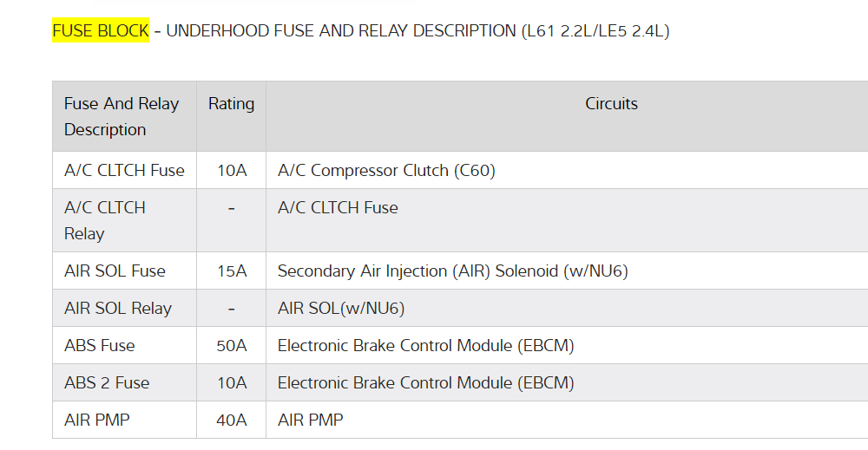The image size is (868, 450).
Task: Select the ABS 2 Fuse cell
Action: (x=107, y=383)
